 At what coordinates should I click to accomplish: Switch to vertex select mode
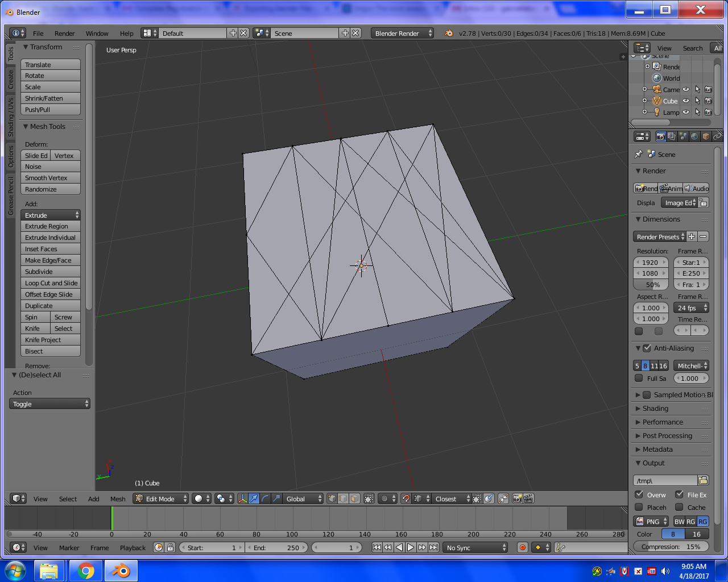click(x=332, y=498)
